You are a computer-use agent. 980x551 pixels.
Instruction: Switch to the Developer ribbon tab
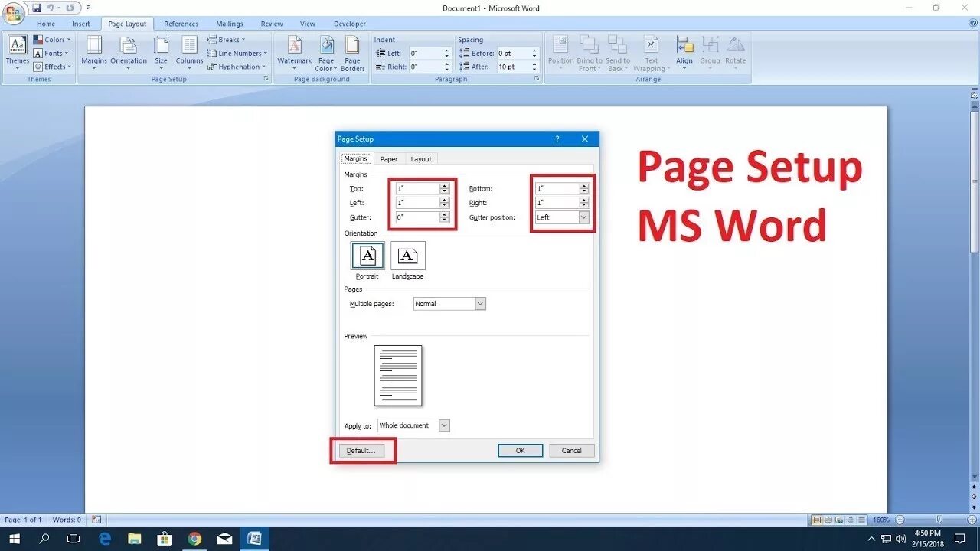pos(350,24)
